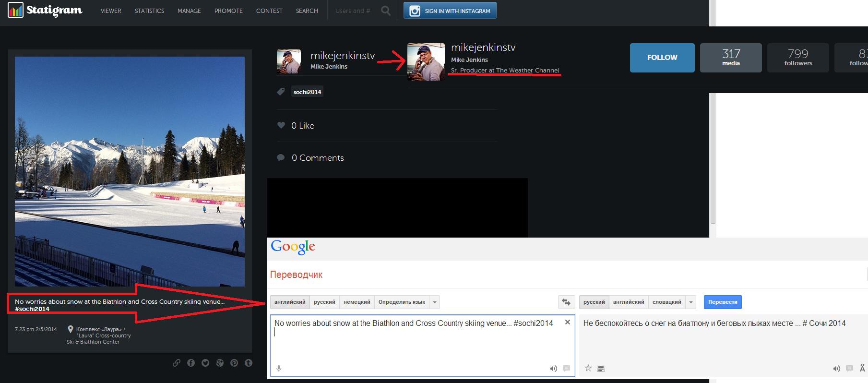Click into the source text box
The width and height of the screenshot is (868, 383).
(422, 345)
